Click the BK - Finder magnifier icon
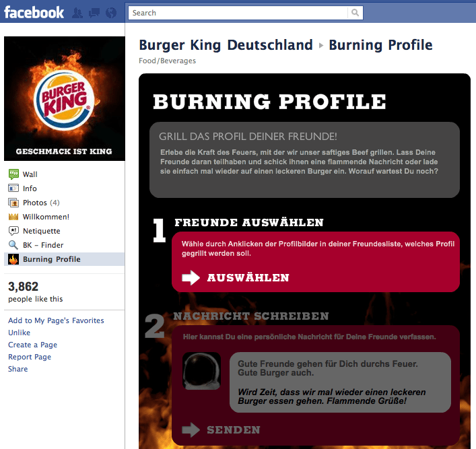 tap(13, 245)
